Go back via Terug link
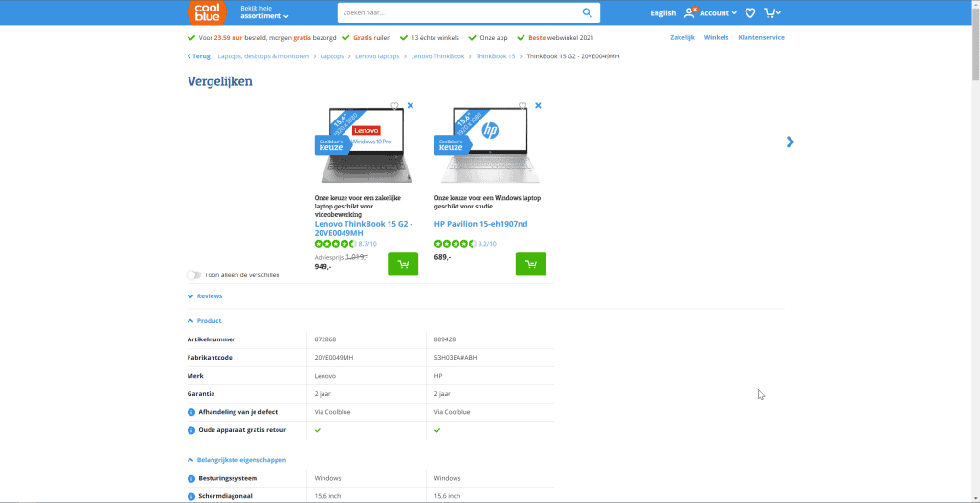Screen dimensions: 980x503 pos(199,56)
